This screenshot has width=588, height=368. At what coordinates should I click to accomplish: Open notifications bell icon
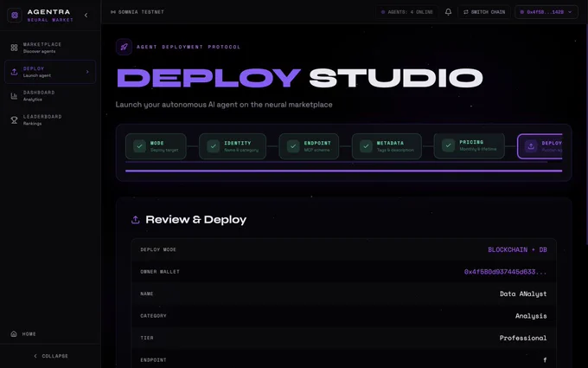(x=448, y=12)
